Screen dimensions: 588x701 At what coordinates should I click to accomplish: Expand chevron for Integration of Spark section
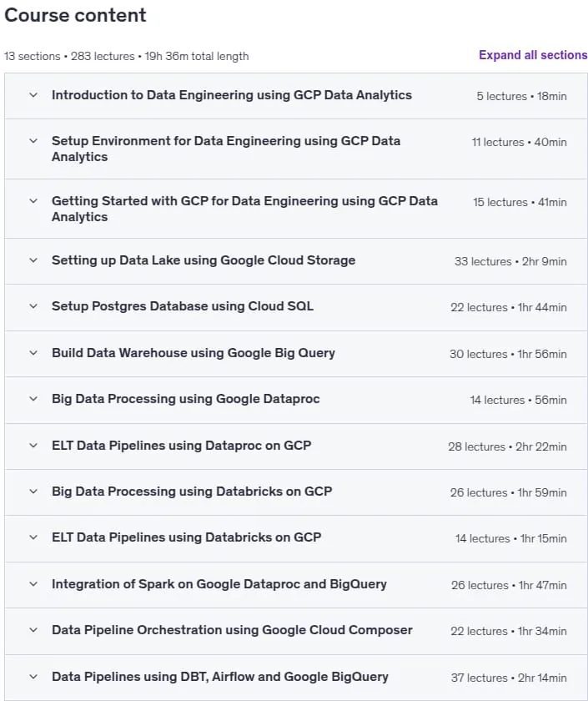pyautogui.click(x=33, y=584)
